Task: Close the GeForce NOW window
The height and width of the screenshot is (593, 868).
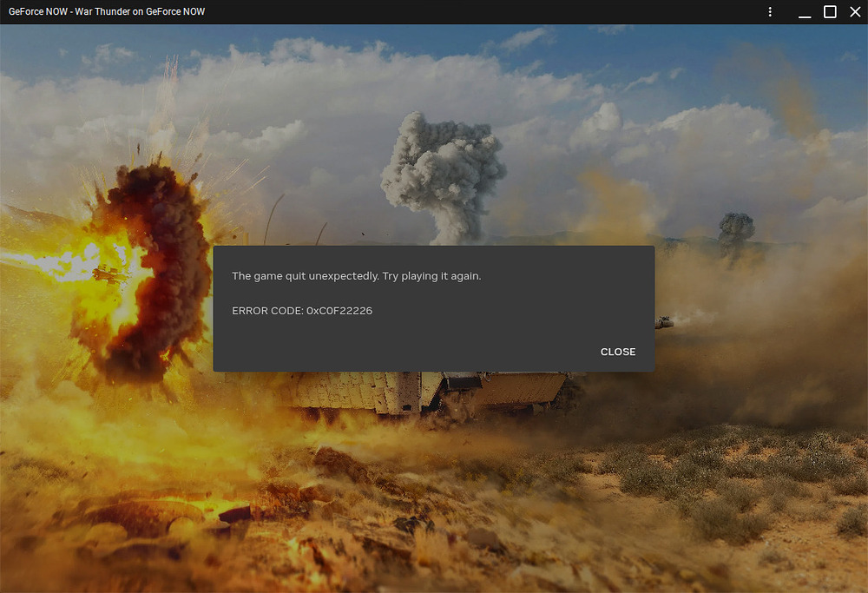Action: [855, 11]
